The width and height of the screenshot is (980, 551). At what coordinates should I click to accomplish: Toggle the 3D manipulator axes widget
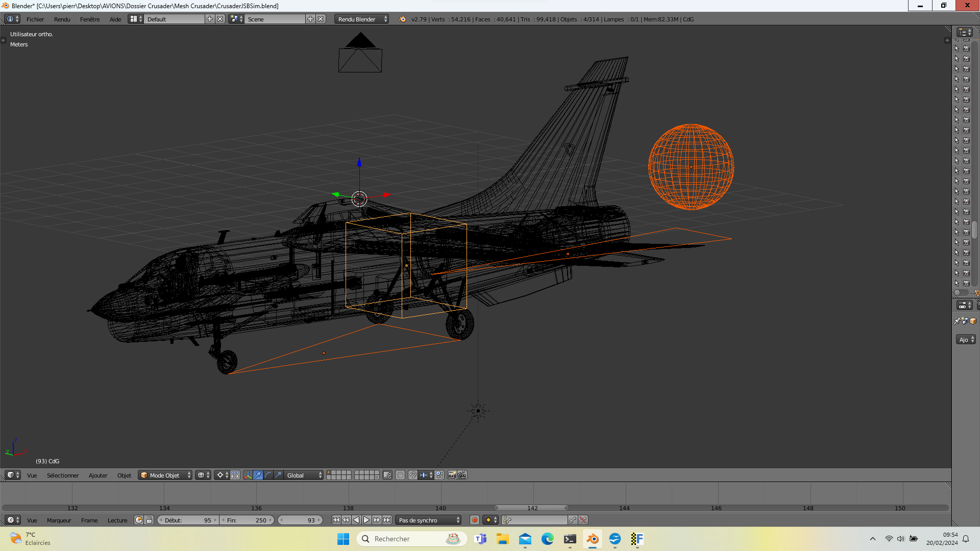(x=248, y=475)
